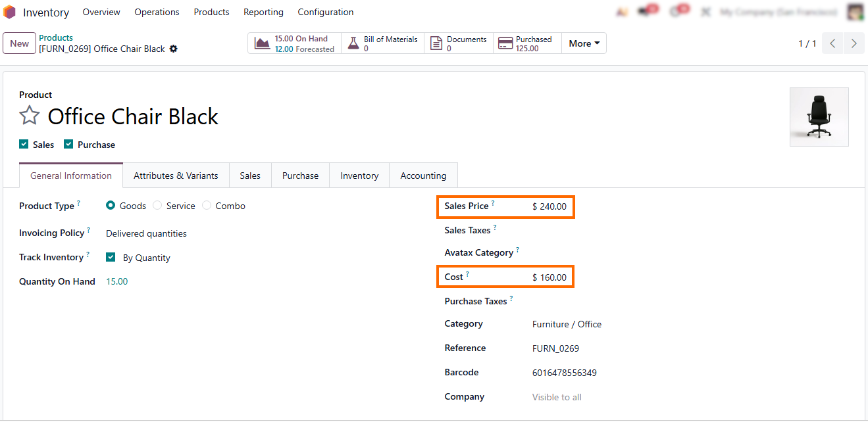Image resolution: width=868 pixels, height=422 pixels.
Task: Open Bill of Materials flask icon
Action: (x=353, y=43)
